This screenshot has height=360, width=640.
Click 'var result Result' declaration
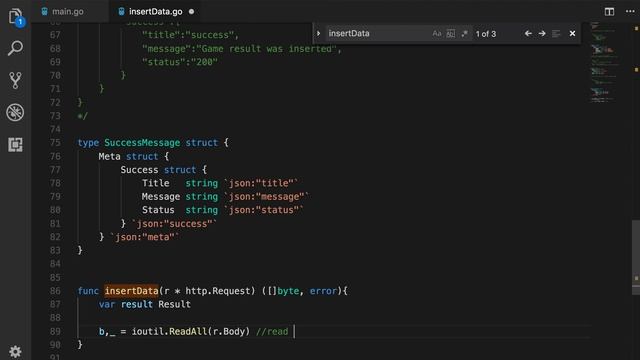tap(144, 304)
